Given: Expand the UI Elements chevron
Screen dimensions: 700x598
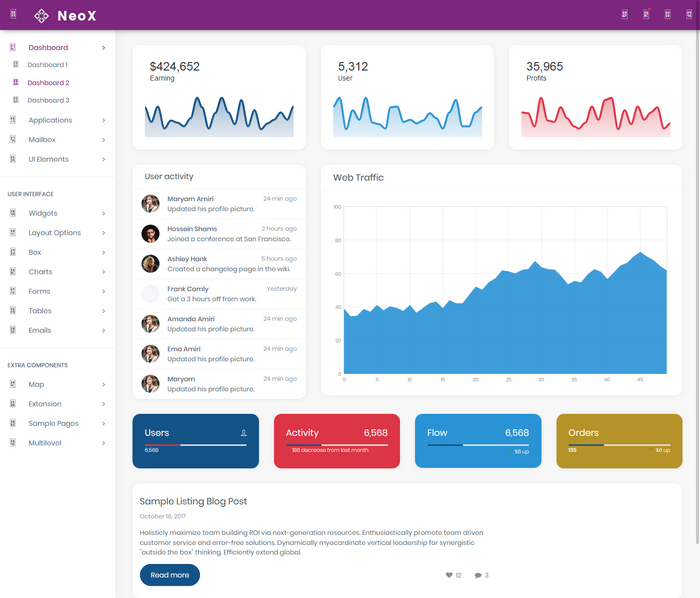Looking at the screenshot, I should click(104, 159).
